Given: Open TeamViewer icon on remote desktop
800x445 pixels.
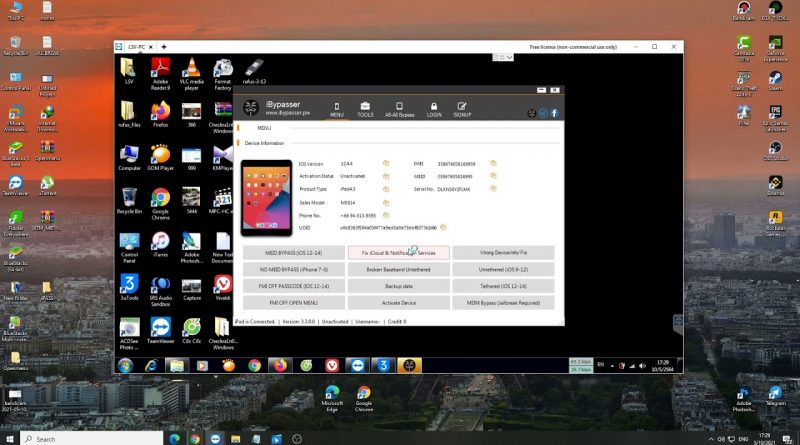Looking at the screenshot, I should point(161,330).
